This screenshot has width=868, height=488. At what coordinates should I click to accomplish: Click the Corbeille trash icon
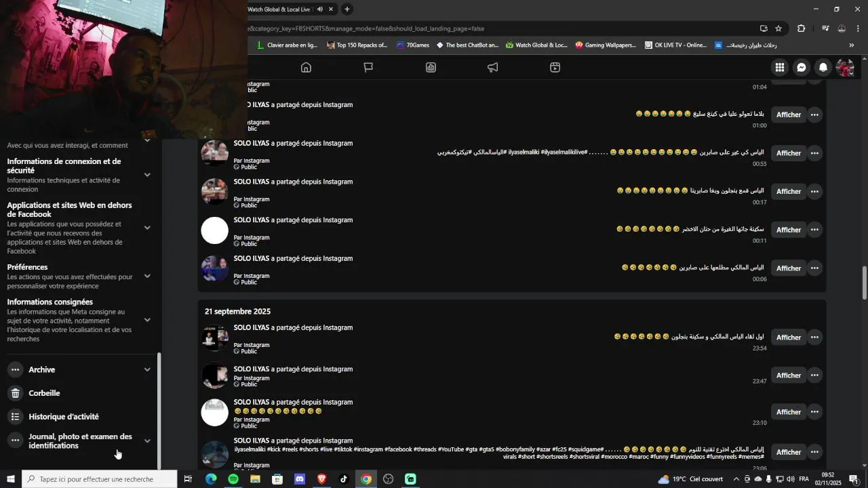(x=15, y=393)
